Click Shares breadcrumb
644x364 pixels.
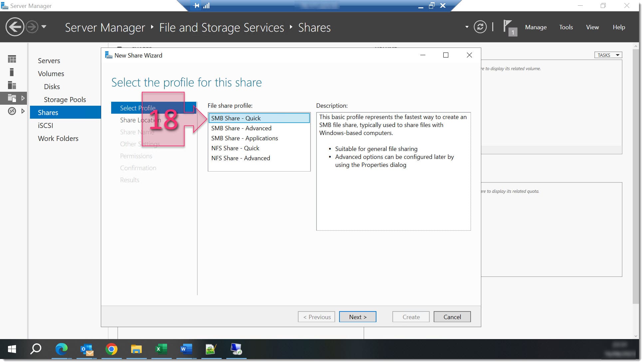314,28
